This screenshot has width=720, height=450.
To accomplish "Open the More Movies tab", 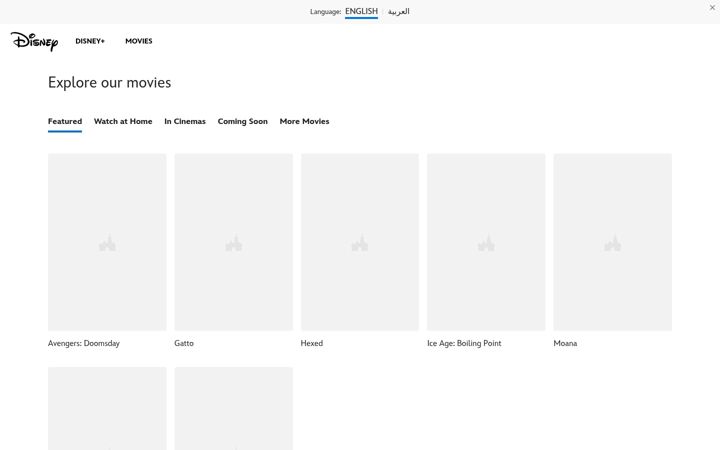I will 304,122.
